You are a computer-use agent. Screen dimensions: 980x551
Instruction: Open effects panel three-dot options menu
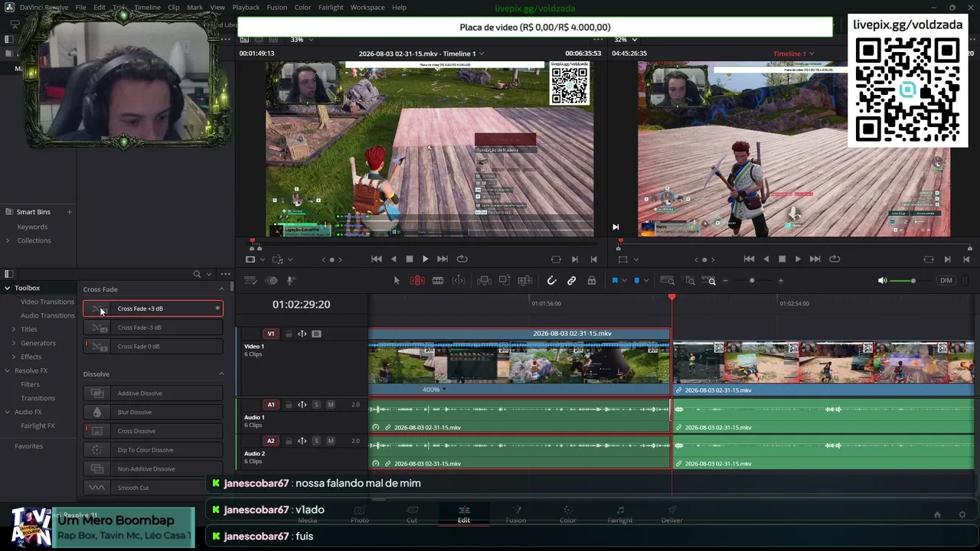coord(225,274)
